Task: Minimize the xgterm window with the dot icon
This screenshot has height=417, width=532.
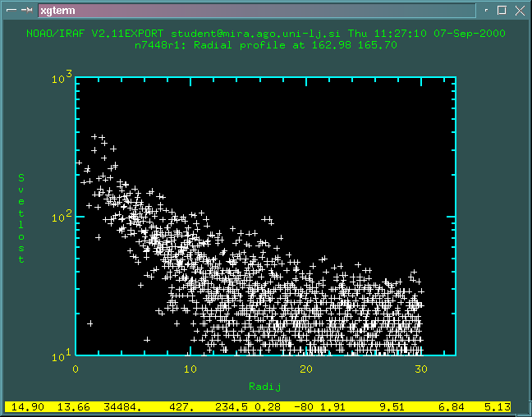Action: (486, 10)
